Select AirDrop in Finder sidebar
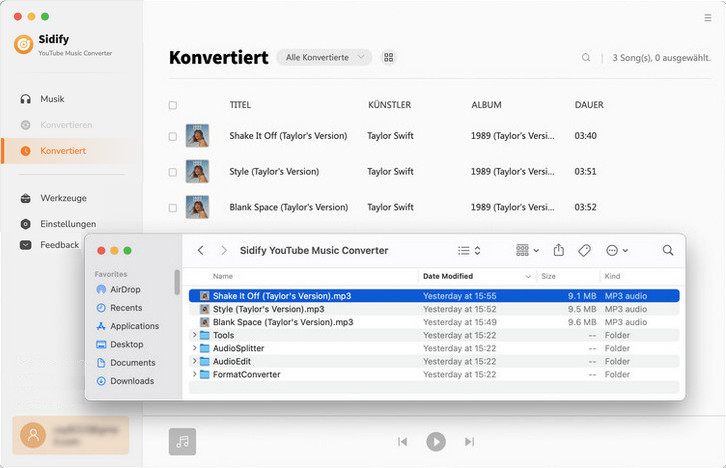 click(118, 289)
